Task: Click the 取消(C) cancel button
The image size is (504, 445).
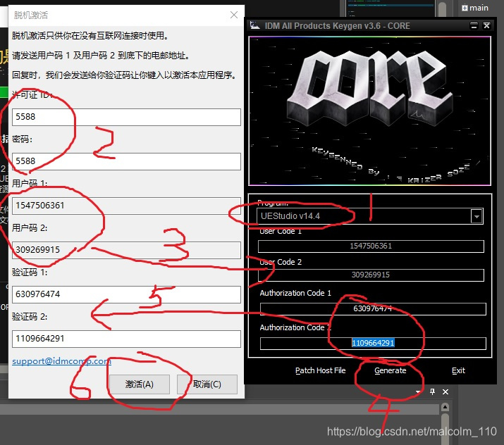Action: pyautogui.click(x=207, y=384)
